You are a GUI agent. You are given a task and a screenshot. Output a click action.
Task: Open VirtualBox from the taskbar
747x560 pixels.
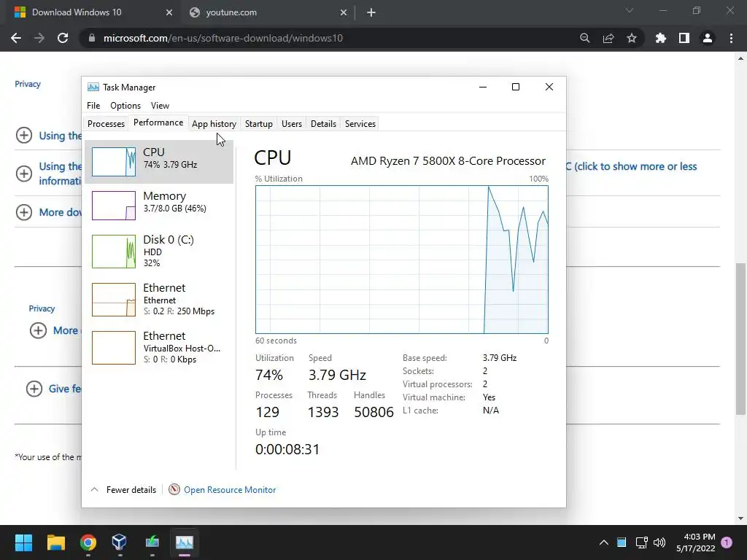[x=120, y=542]
